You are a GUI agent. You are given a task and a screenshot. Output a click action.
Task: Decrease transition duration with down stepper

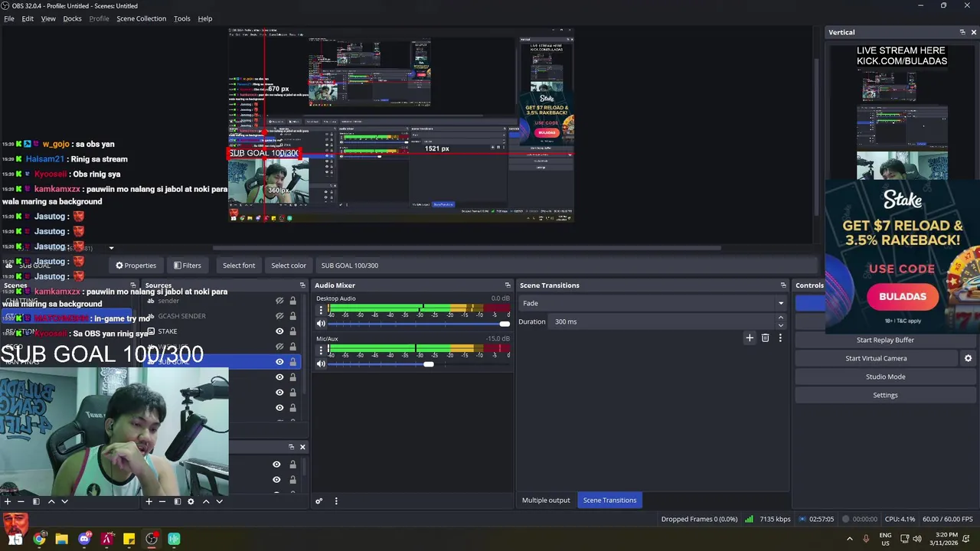pos(780,325)
